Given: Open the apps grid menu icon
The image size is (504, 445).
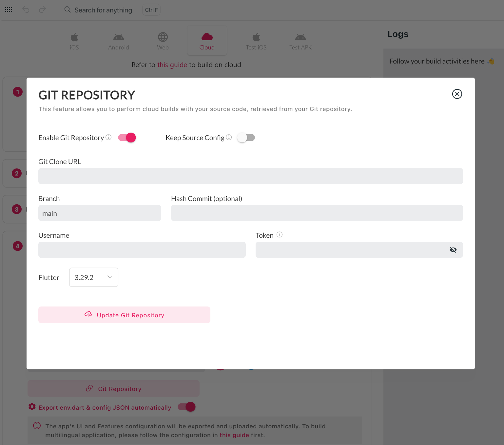Looking at the screenshot, I should [9, 10].
